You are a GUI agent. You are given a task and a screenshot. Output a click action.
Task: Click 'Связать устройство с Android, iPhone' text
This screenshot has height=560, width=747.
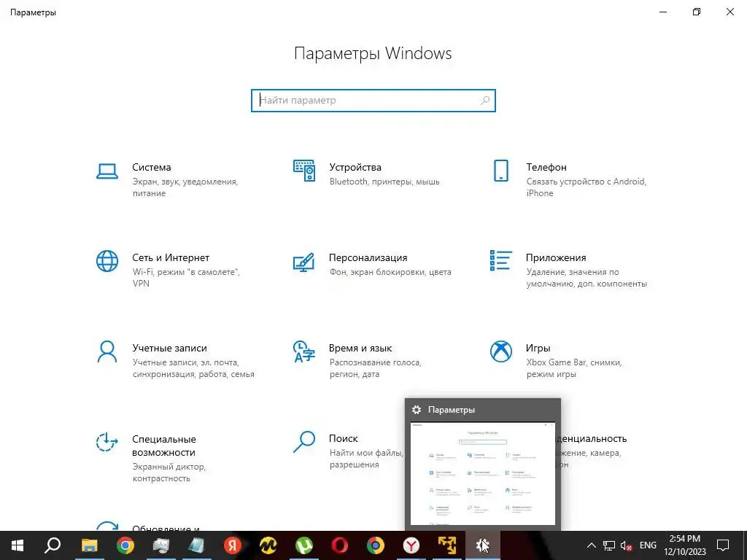[587, 187]
